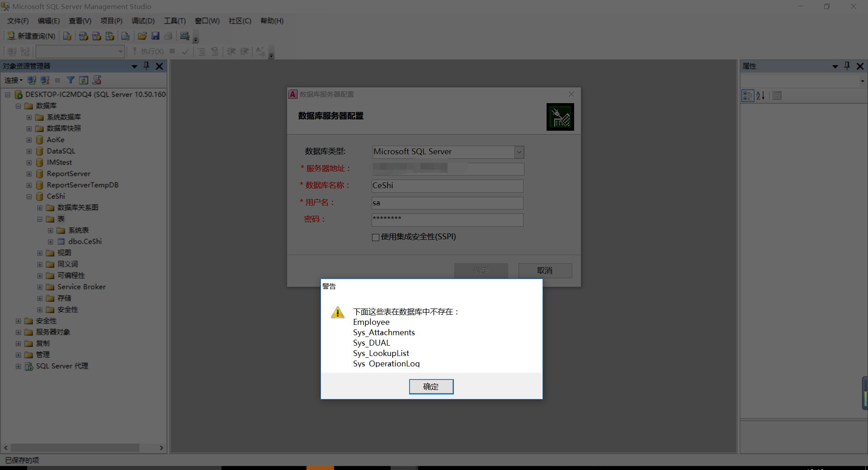Click the Decrease Indent icon
868x470 pixels.
(231, 52)
